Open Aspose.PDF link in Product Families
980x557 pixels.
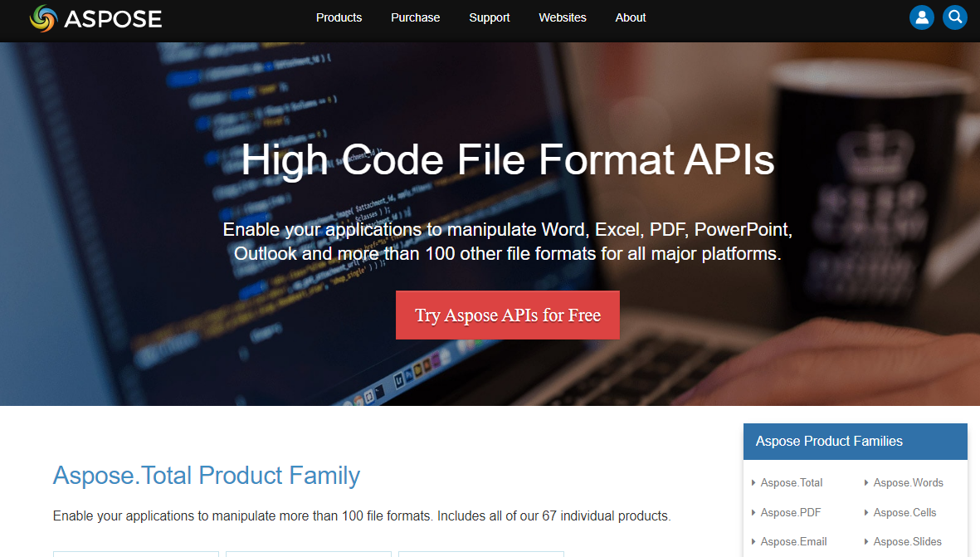click(791, 513)
